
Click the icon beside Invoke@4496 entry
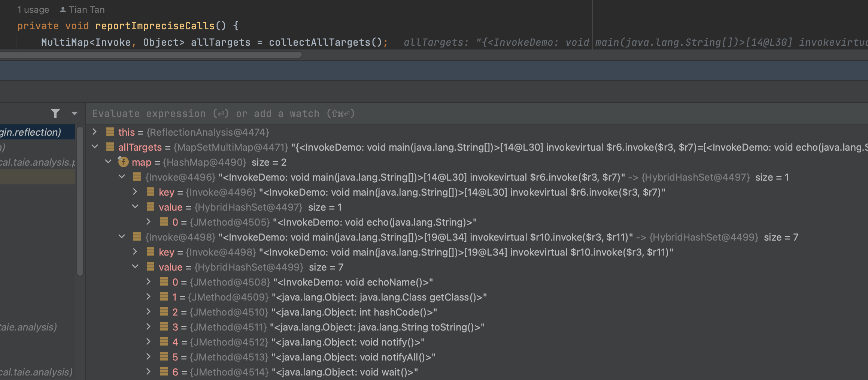[x=137, y=177]
